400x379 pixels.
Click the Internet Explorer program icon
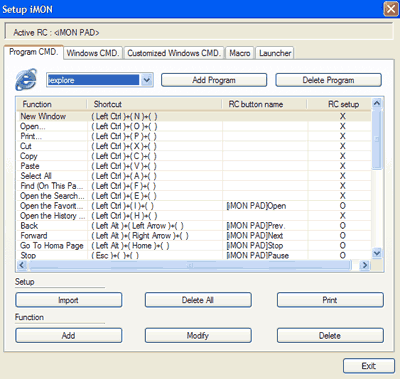click(x=26, y=79)
